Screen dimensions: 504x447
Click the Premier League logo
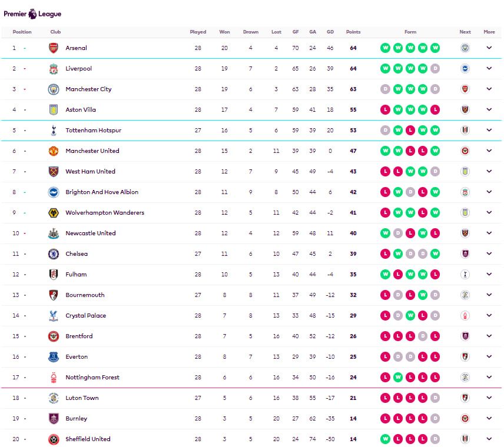click(32, 13)
